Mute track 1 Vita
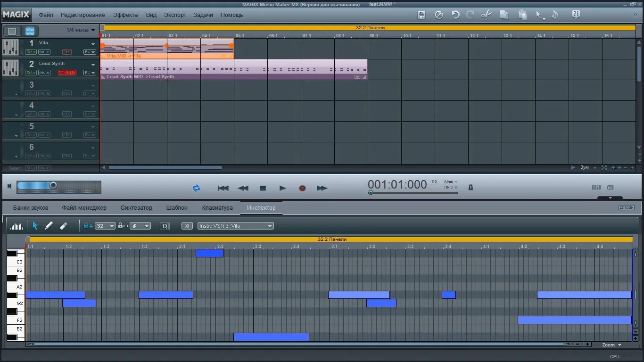Screen dimensions: 644x362 click(x=44, y=52)
